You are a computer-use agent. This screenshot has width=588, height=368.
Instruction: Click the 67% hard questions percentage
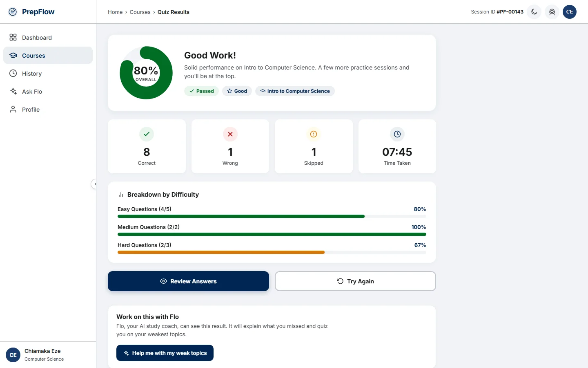point(420,245)
